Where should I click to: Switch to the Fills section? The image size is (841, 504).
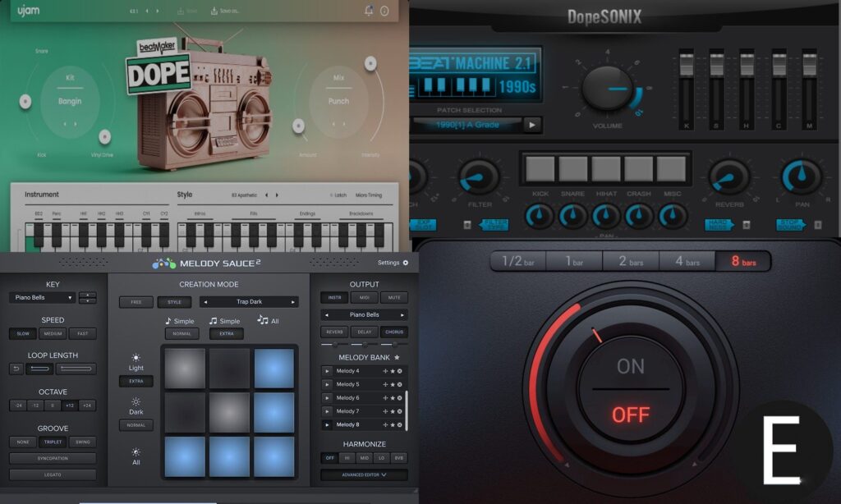(x=252, y=214)
